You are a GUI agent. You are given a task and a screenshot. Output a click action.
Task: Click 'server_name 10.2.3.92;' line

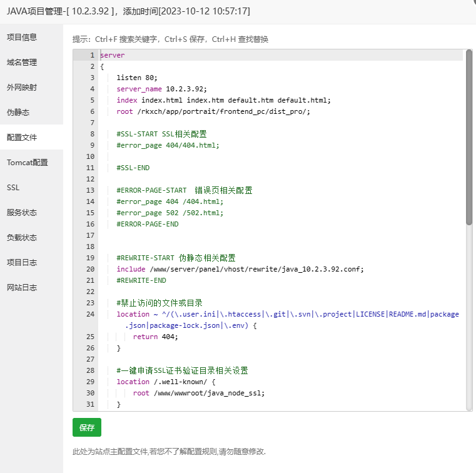click(161, 89)
